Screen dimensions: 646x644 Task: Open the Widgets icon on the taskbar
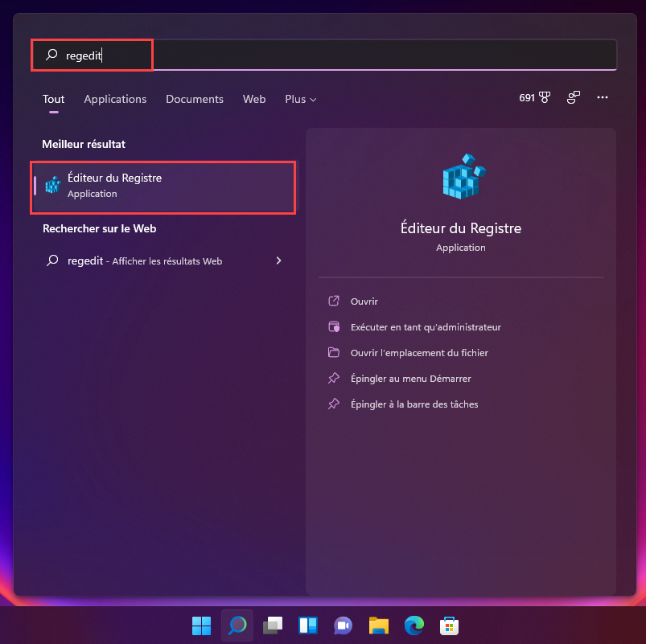coord(308,626)
